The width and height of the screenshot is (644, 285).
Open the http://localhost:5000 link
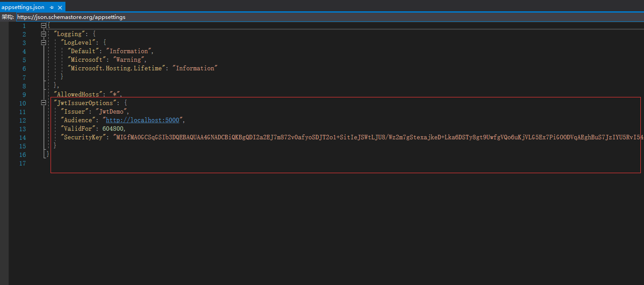[x=143, y=120]
